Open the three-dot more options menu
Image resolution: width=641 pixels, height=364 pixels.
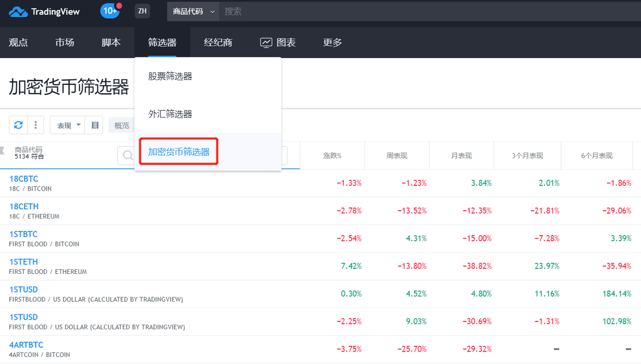coord(36,125)
